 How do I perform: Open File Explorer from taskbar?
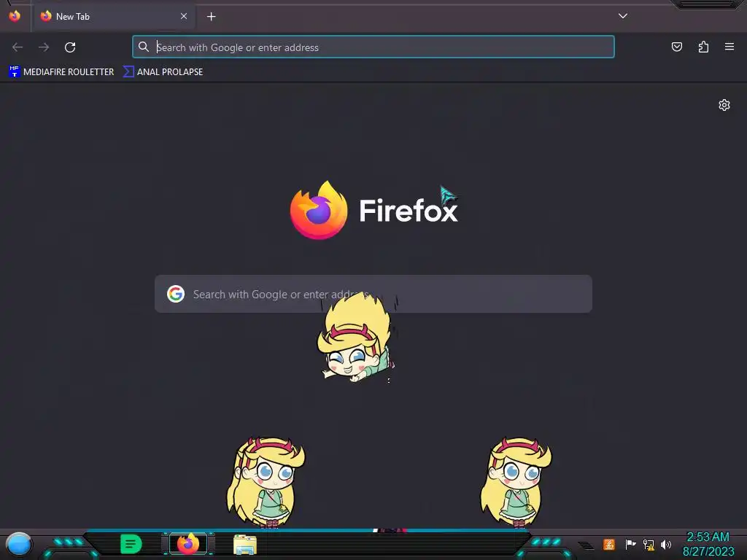tap(245, 545)
